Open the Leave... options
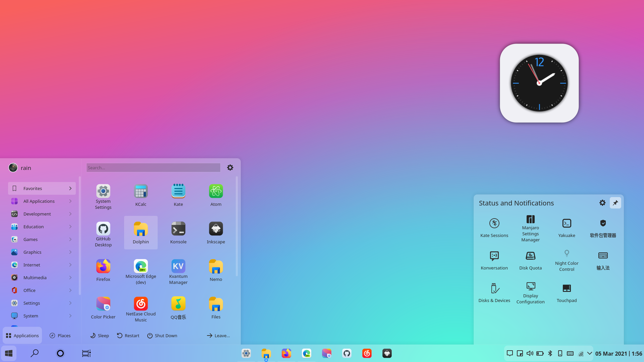 (x=218, y=336)
